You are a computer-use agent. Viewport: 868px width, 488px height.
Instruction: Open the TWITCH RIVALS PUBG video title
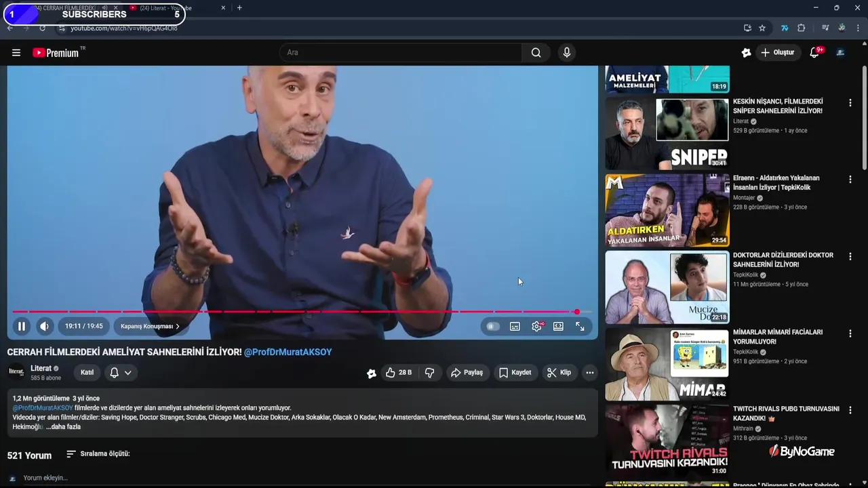point(786,413)
